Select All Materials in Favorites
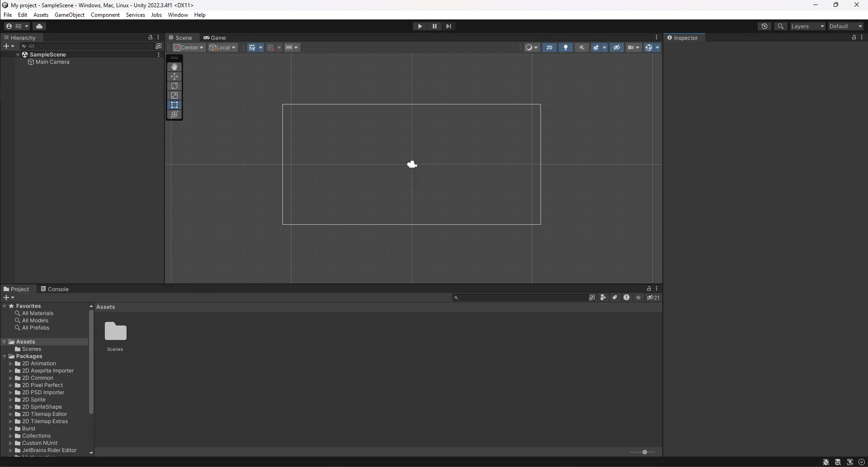The image size is (868, 467). click(38, 313)
